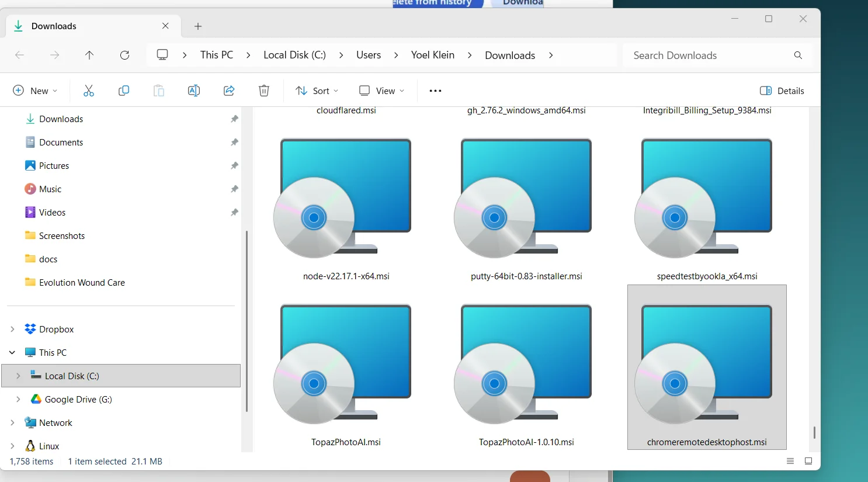Select TopazPhotoAI-1.0.10.msi file icon
The image size is (868, 482).
(523, 364)
